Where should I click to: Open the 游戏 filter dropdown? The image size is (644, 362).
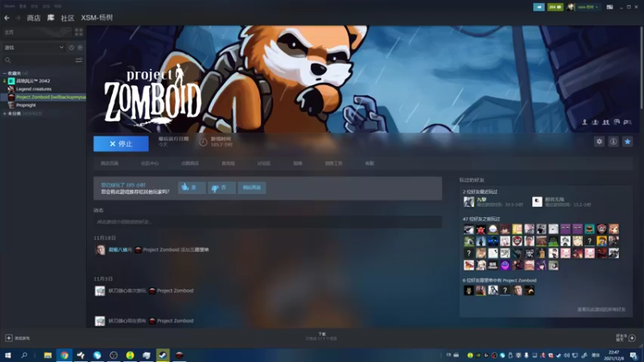(x=34, y=47)
